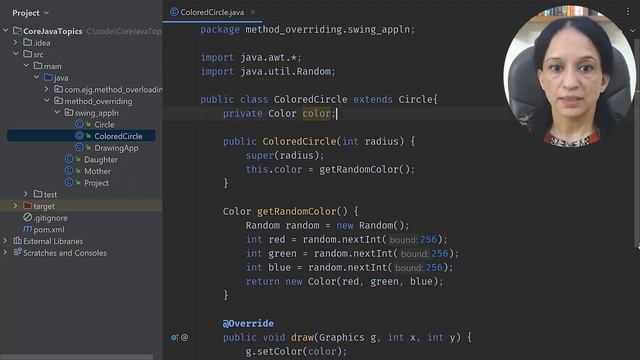The image size is (640, 360).
Task: Collapse the swing_appln package
Action: coord(57,112)
